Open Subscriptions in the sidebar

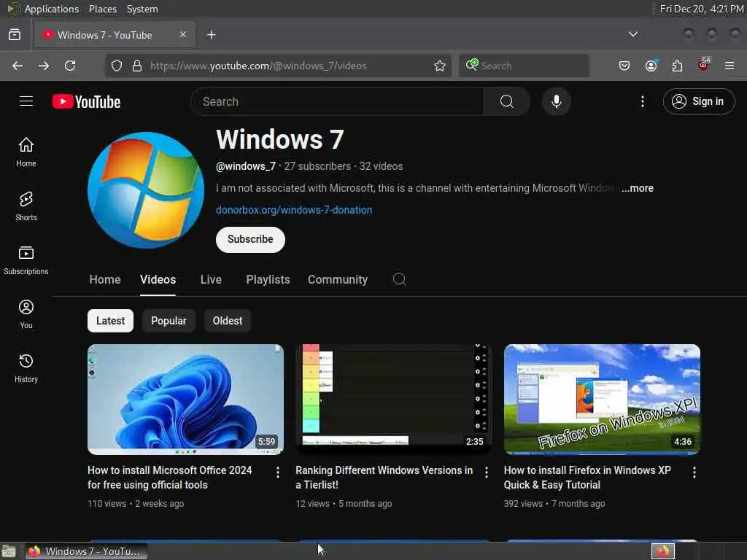26,260
